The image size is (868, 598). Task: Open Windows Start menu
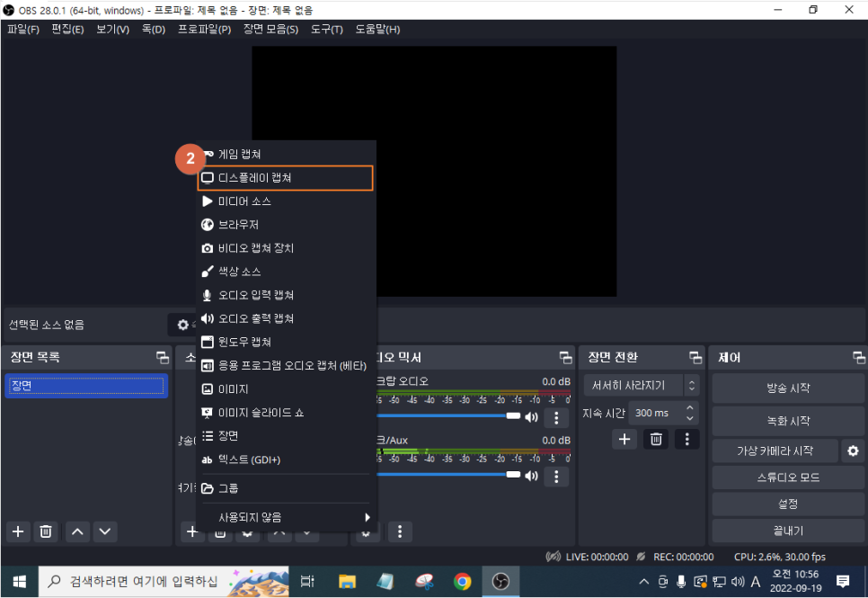click(x=20, y=582)
